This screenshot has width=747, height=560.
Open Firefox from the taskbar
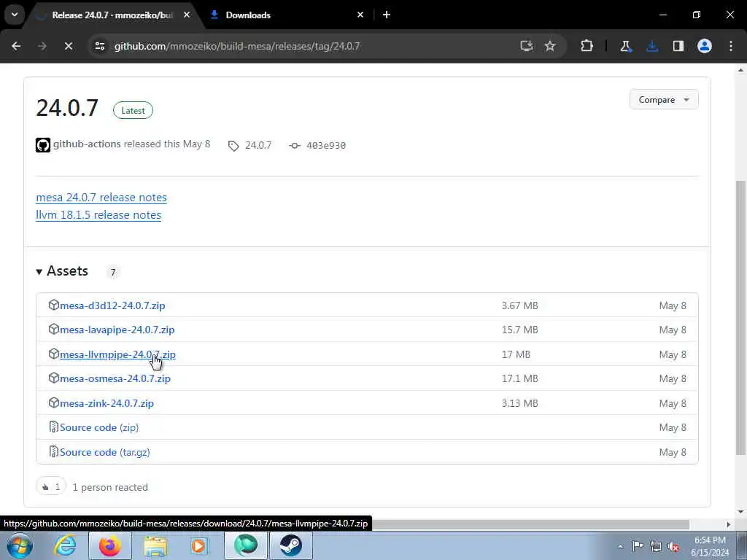pos(110,545)
